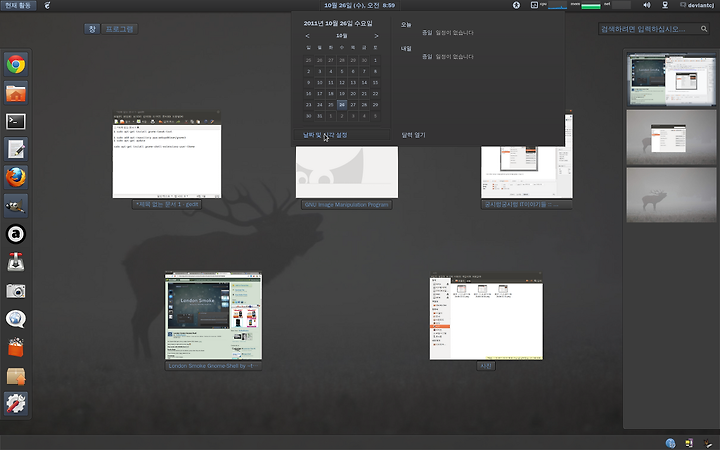
Task: Open the deviantcj user menu
Action: (x=697, y=5)
